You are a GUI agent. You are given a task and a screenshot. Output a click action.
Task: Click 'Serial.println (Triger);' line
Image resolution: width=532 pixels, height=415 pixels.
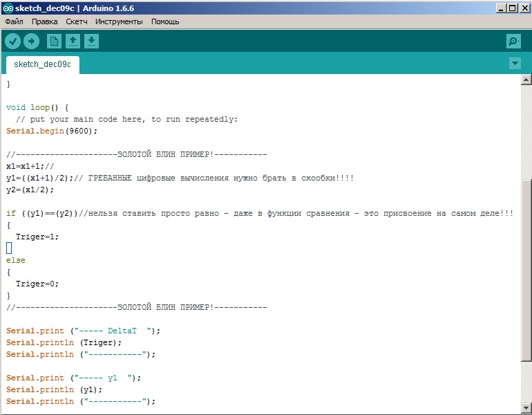click(x=64, y=342)
